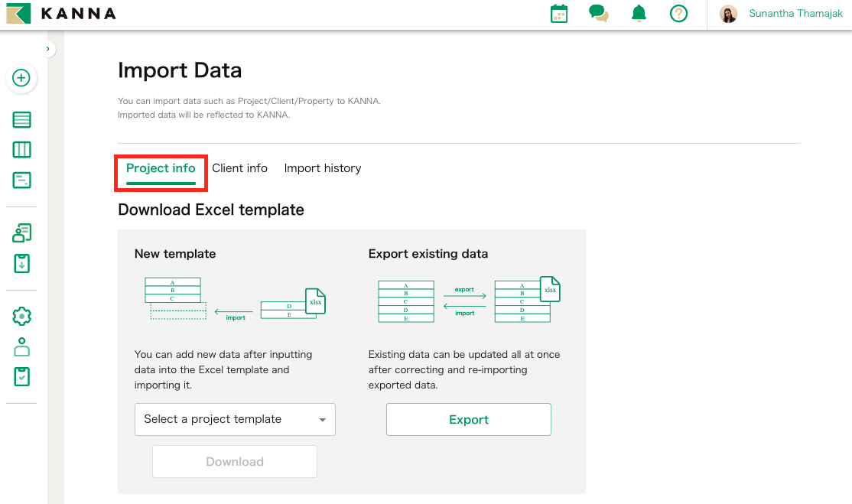Open the chat messages icon
Viewport: 852px width, 504px height.
tap(599, 14)
